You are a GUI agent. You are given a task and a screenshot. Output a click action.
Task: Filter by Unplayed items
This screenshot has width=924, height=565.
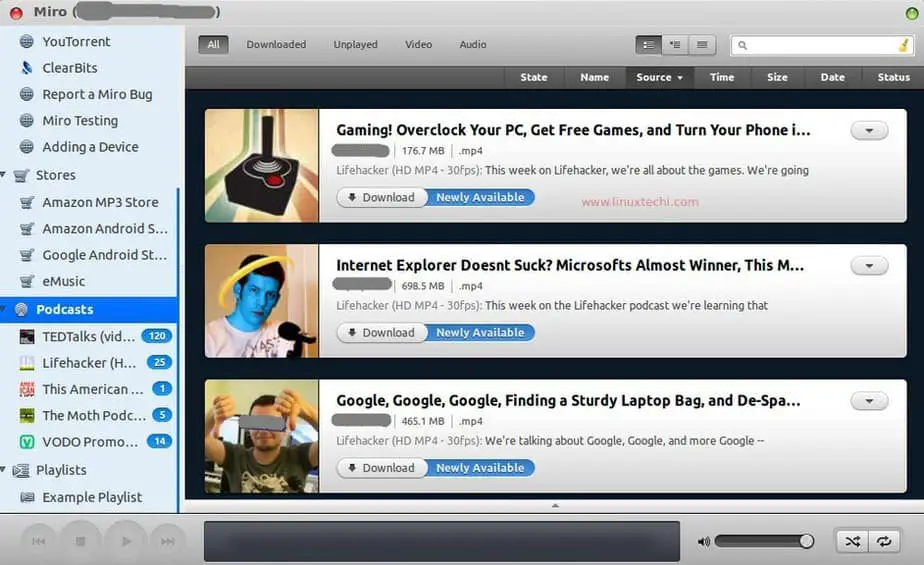(x=355, y=45)
